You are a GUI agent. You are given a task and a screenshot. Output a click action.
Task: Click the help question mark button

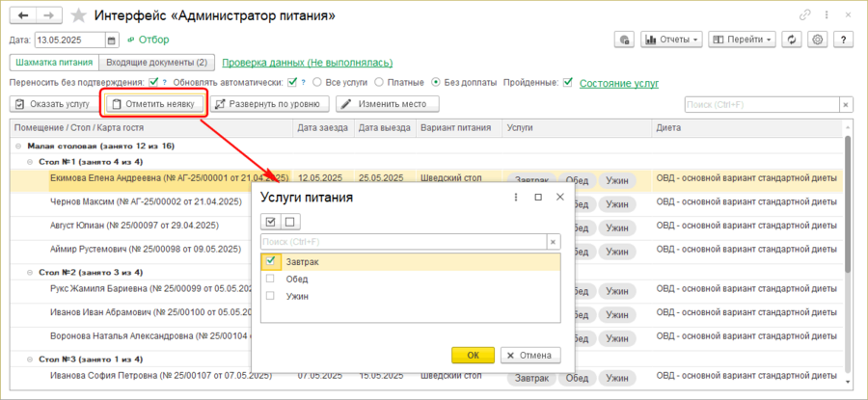(842, 40)
